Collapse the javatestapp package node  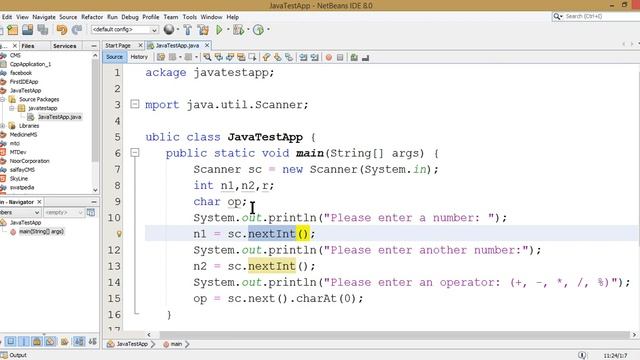(x=12, y=108)
